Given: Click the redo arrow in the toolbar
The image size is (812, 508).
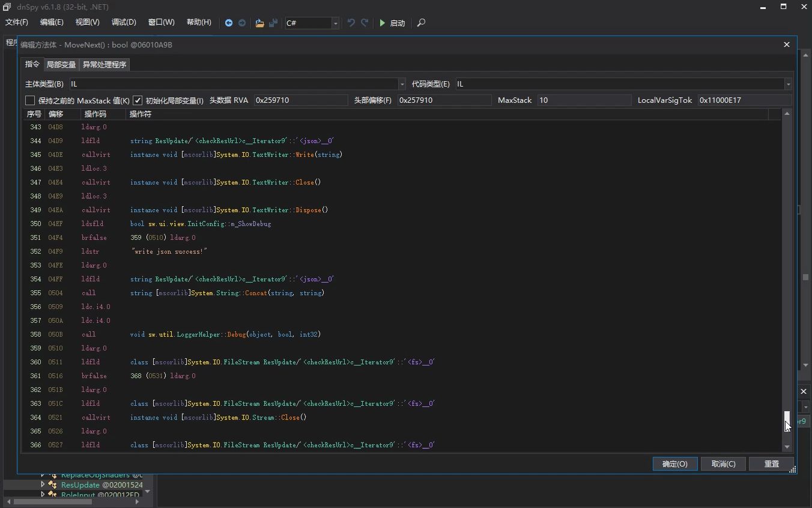Looking at the screenshot, I should [365, 23].
